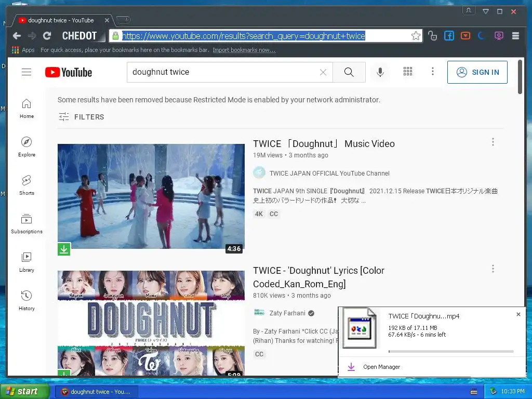The height and width of the screenshot is (399, 532).
Task: Click the page vertical scrollbar
Action: pos(520,77)
